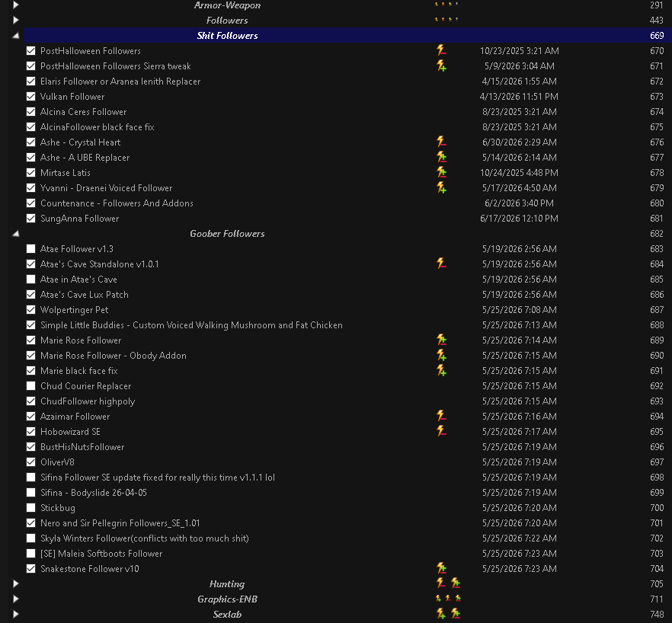
Task: Click second conflict icon on Sexlab separator
Action: pos(456,614)
